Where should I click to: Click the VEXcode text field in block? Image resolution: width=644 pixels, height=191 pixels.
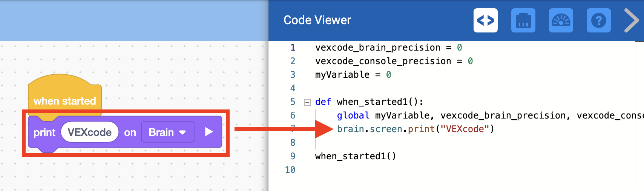click(x=90, y=132)
